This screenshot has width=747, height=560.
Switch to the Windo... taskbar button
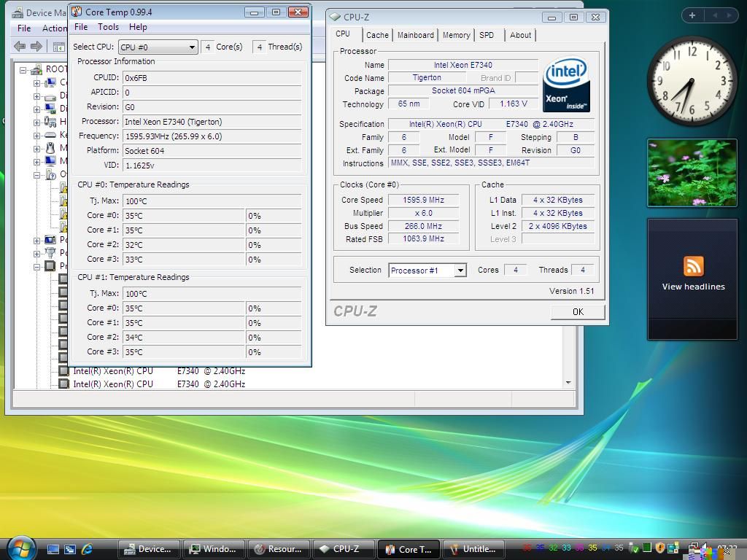tap(214, 549)
